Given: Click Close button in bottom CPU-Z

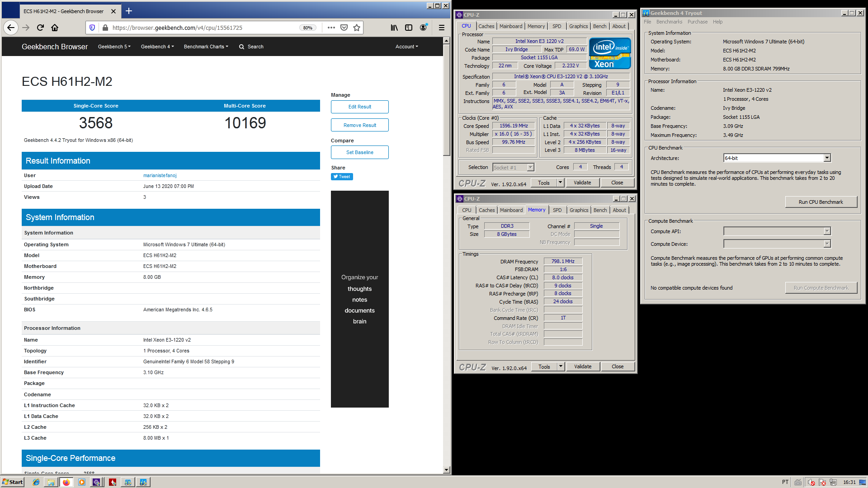Looking at the screenshot, I should coord(618,366).
